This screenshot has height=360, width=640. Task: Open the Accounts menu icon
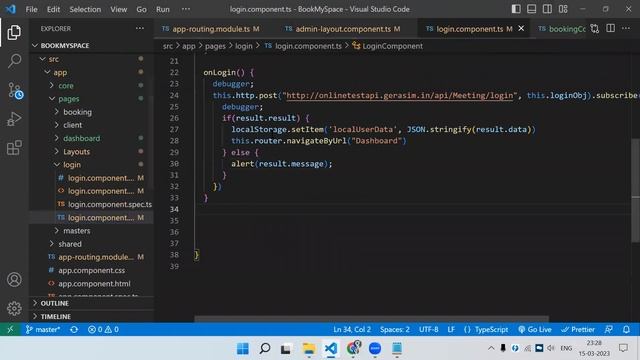point(14,280)
